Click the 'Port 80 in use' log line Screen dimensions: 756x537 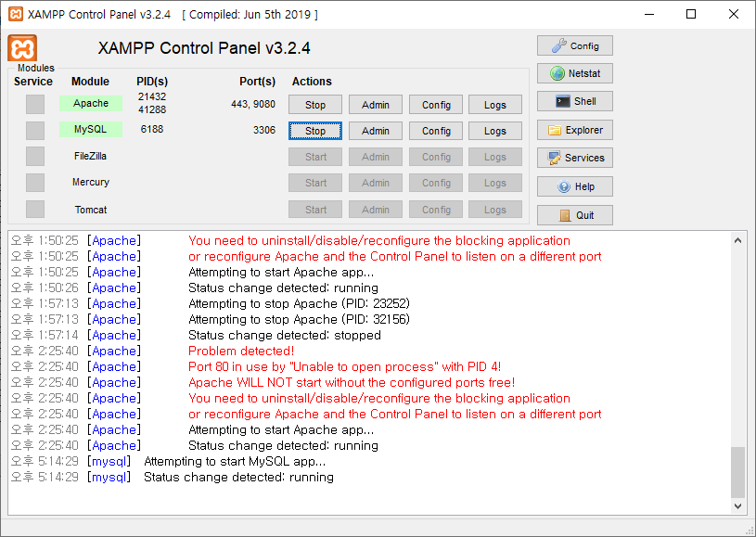[x=345, y=366]
